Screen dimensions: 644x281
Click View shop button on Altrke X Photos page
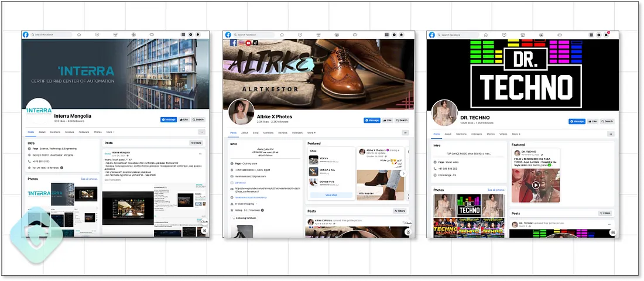pos(331,195)
